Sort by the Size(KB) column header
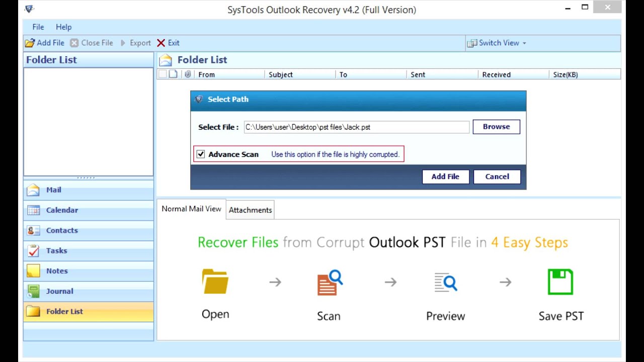Image resolution: width=644 pixels, height=362 pixels. point(585,74)
